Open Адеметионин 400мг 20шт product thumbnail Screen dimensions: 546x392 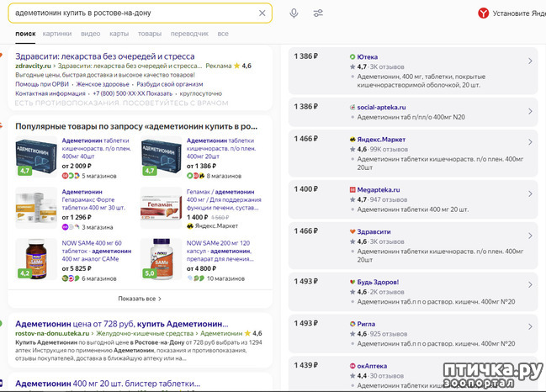click(x=161, y=156)
